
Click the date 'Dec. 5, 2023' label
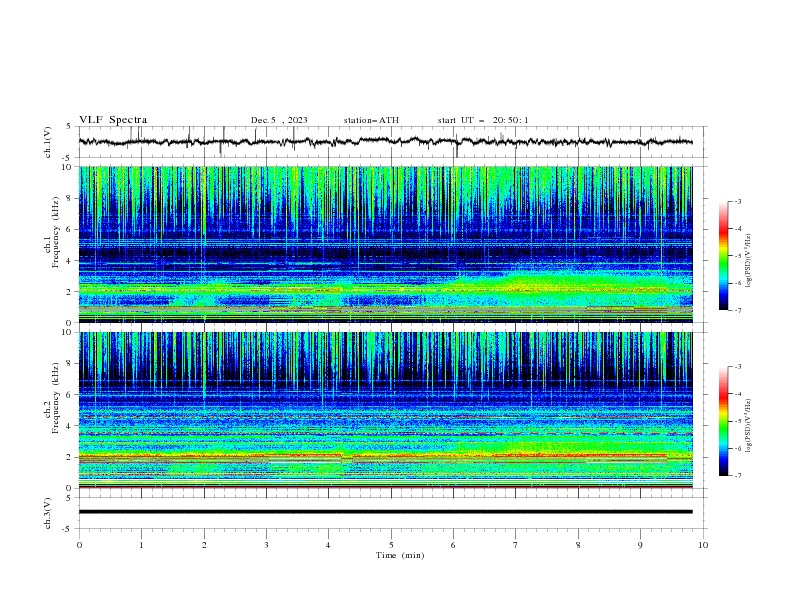[x=279, y=120]
